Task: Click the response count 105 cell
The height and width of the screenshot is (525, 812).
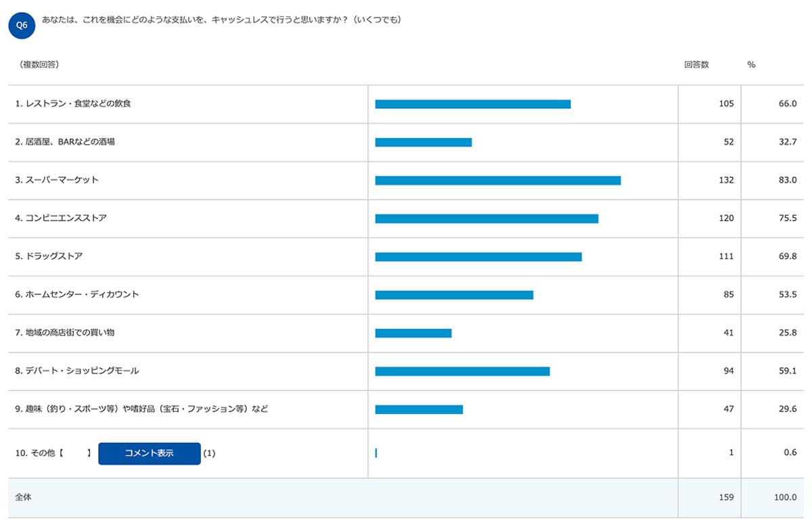Action: [x=725, y=104]
